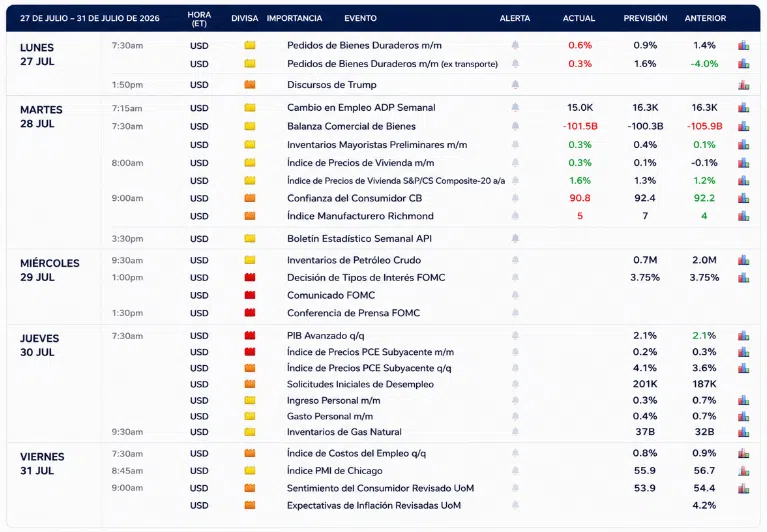Click the IMPORTANCIA column header
Image resolution: width=767 pixels, height=532 pixels.
coord(294,18)
